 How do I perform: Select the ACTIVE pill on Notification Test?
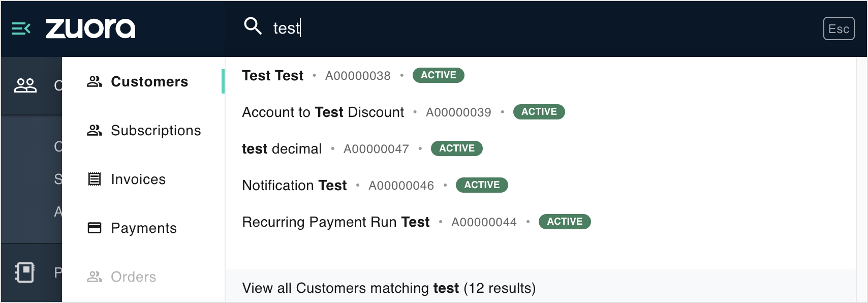481,185
